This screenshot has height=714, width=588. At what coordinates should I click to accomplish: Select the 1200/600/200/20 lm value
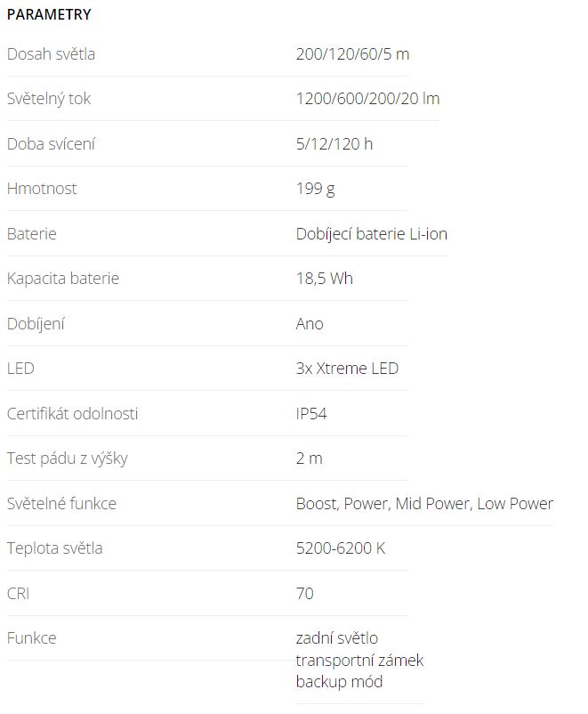367,99
